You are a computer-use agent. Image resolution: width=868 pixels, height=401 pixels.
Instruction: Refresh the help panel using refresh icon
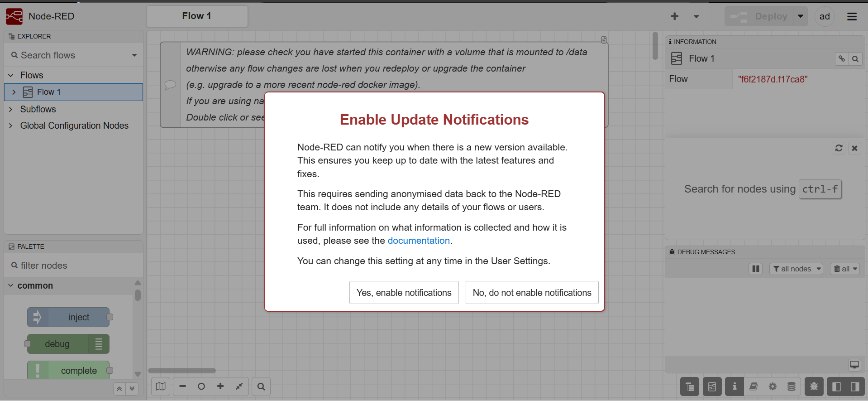pyautogui.click(x=839, y=148)
